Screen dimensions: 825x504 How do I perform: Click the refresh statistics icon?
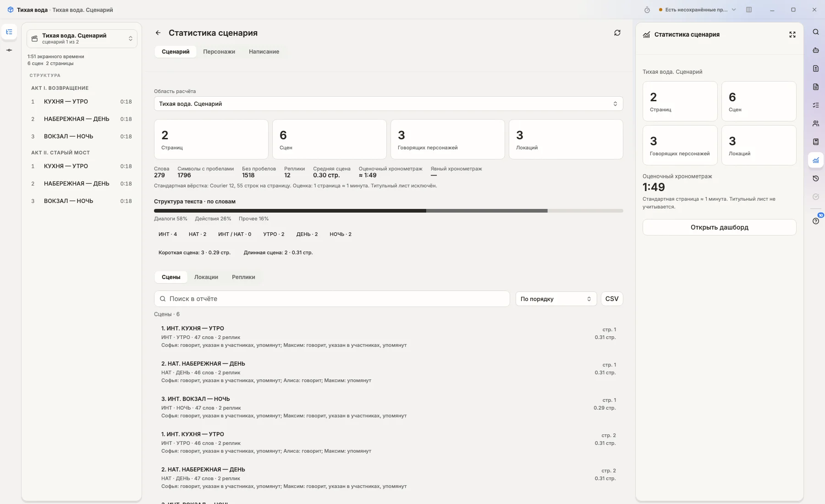[x=617, y=33]
